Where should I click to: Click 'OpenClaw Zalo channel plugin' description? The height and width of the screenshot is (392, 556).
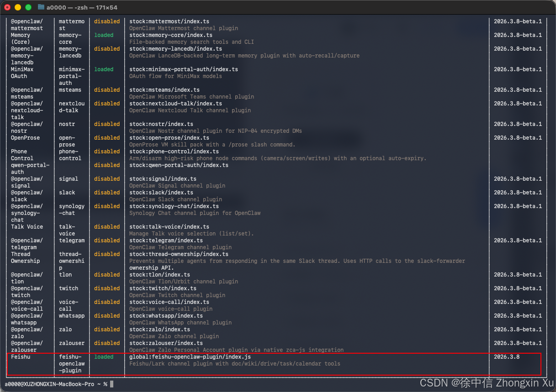(174, 336)
